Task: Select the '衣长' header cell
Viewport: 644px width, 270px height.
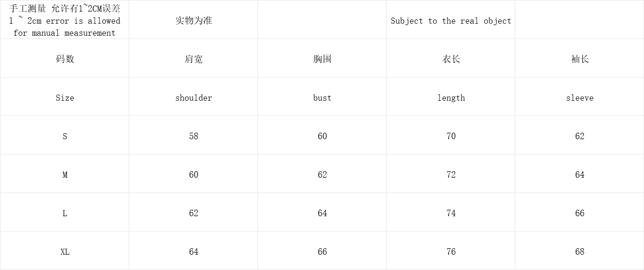Action: coord(451,59)
